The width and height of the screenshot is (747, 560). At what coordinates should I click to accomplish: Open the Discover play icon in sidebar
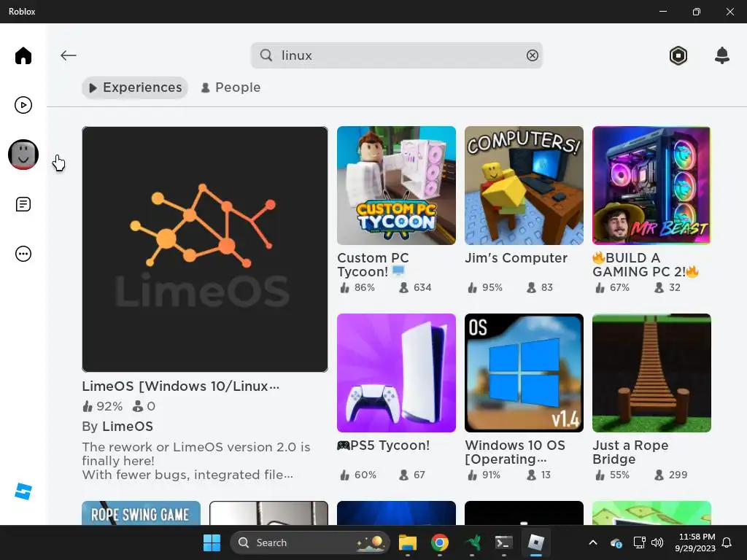pyautogui.click(x=23, y=105)
